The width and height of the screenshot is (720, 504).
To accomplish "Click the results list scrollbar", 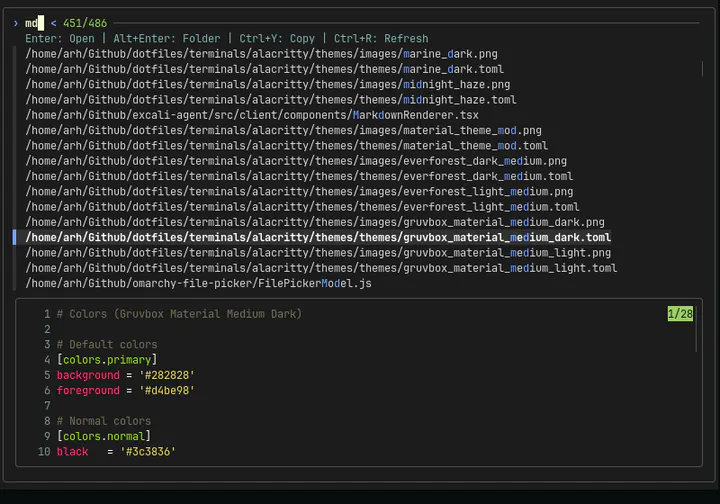I will pos(702,69).
